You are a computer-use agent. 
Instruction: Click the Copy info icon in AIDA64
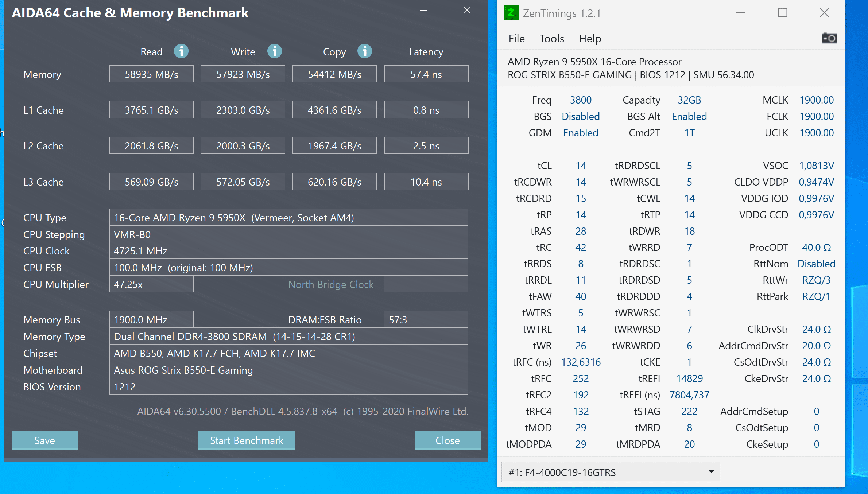point(365,51)
